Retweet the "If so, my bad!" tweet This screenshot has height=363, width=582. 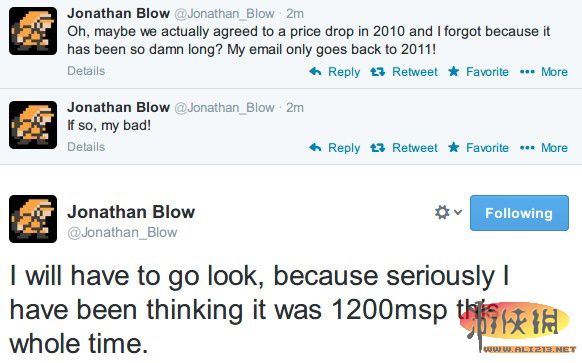[x=404, y=148]
